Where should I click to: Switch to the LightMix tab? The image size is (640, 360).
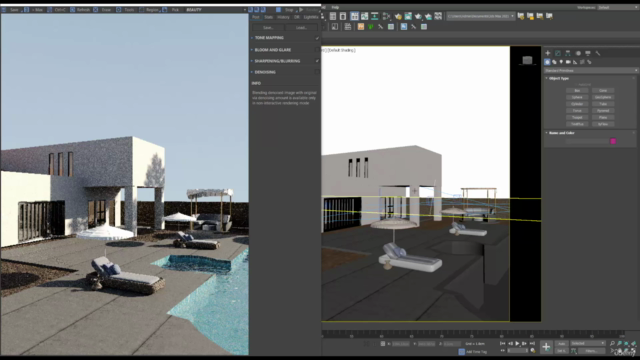pyautogui.click(x=311, y=17)
